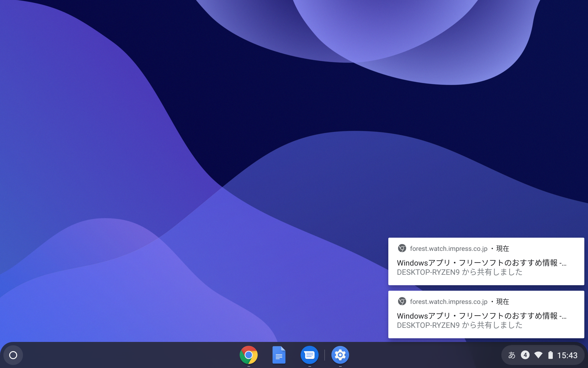This screenshot has height=368, width=588.
Task: Click the forest.watch.impress.co.jp site label
Action: pos(449,249)
